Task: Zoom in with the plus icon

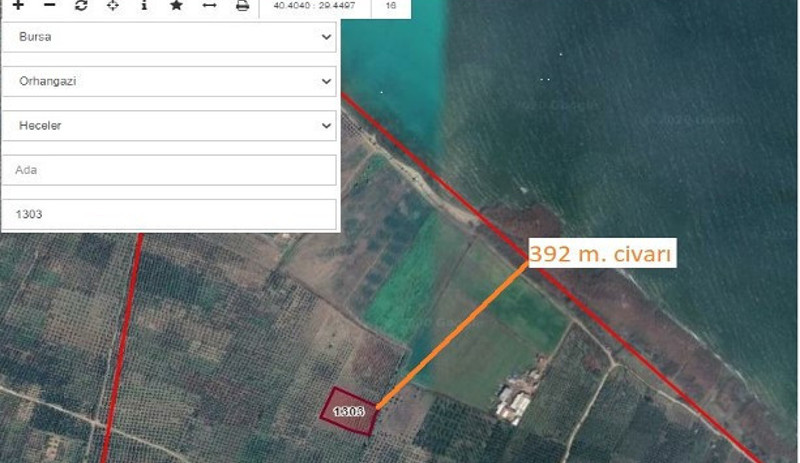Action: (18, 5)
